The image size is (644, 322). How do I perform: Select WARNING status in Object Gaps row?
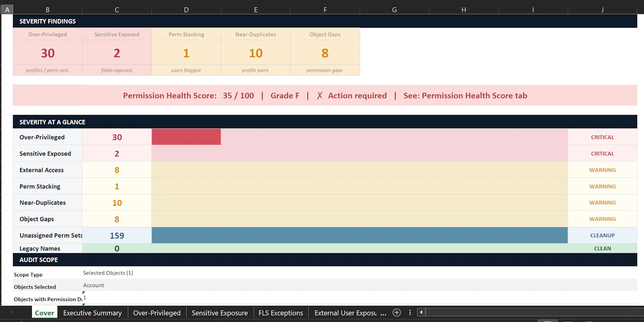click(x=603, y=219)
